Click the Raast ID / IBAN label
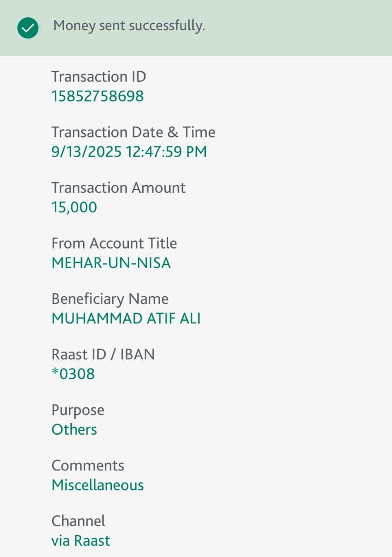392x557 pixels. [x=103, y=355]
